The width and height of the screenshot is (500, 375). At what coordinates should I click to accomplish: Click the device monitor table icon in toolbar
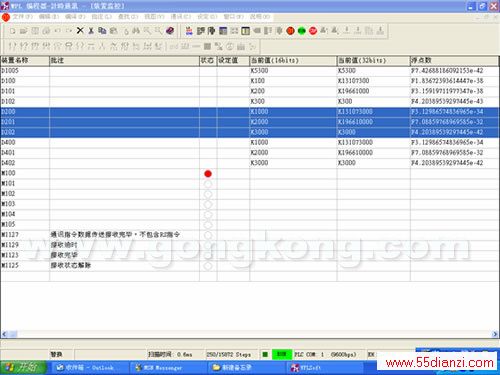point(246,31)
